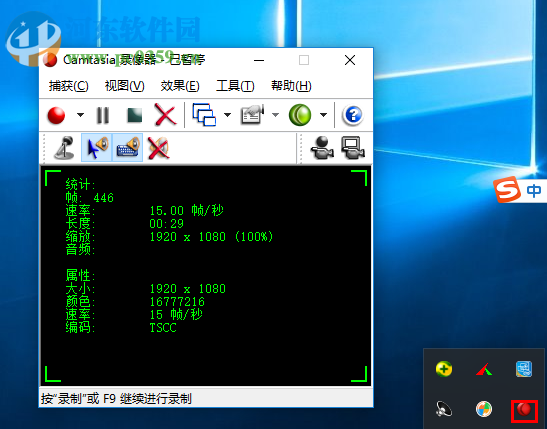Expand the annotation effects dropdown arrow
547x429 pixels.
(275, 115)
